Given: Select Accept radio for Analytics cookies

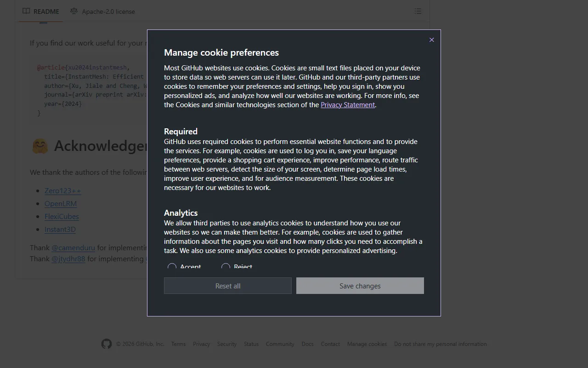Looking at the screenshot, I should [x=172, y=267].
